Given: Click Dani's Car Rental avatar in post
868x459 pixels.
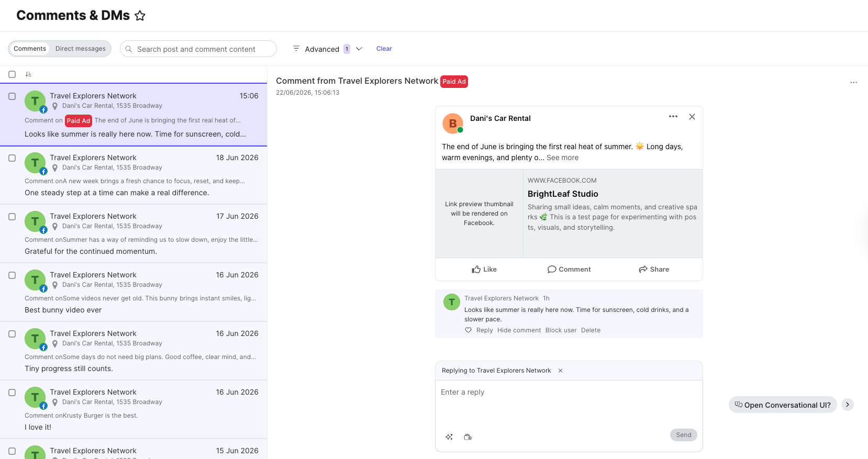Looking at the screenshot, I should coord(453,124).
